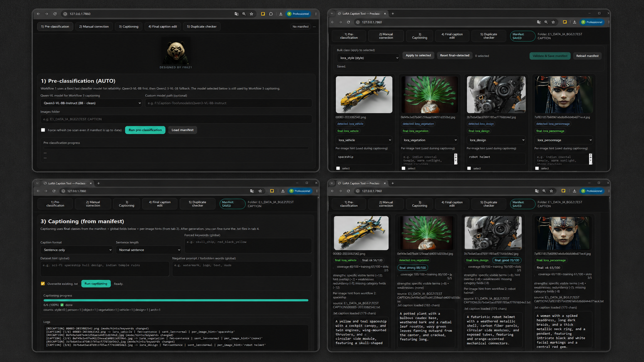Click zoom magnifier icon in top-left window
644x362 pixels.
[244, 14]
